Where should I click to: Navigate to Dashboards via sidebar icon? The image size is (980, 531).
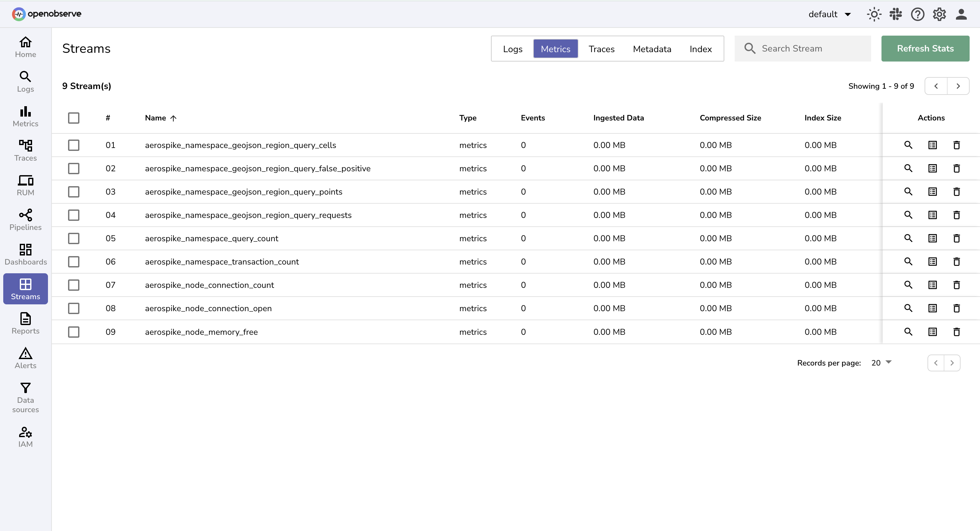[x=25, y=254]
